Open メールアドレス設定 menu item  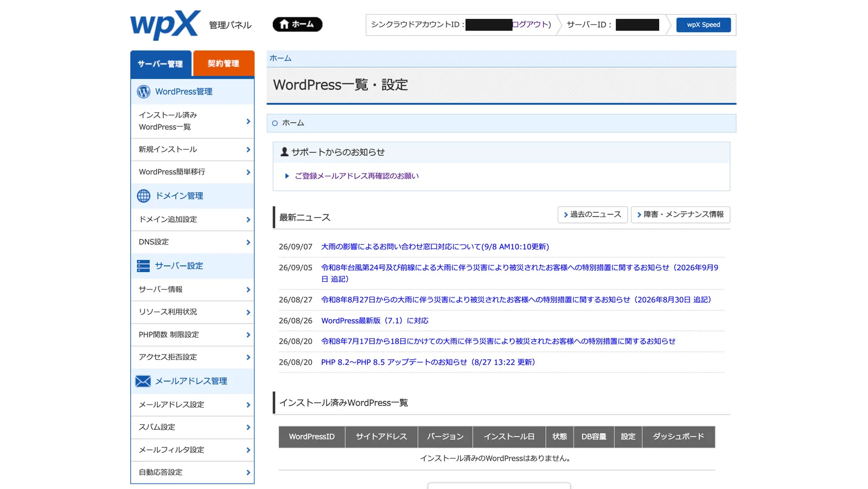pyautogui.click(x=193, y=405)
